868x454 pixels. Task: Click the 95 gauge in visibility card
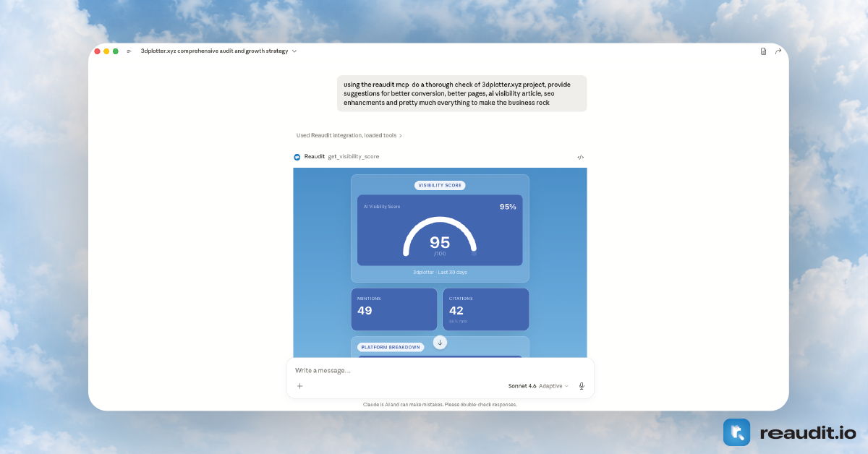440,237
